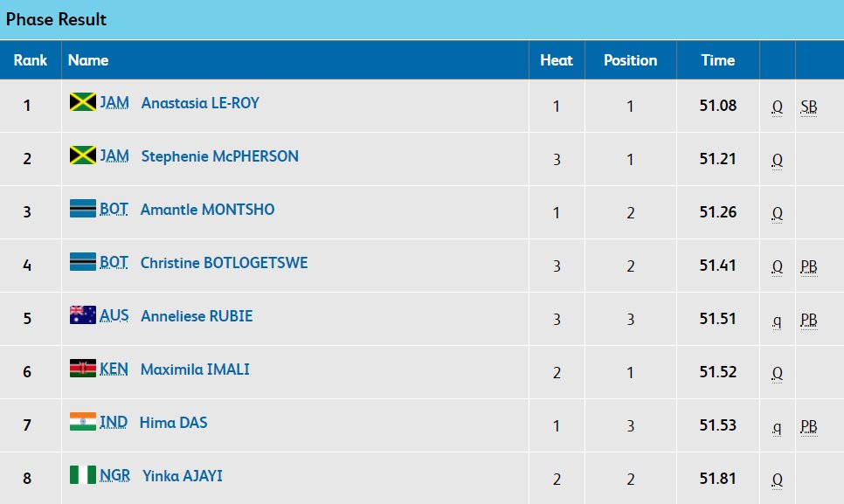Click SB abbreviation in Anastasia LE-ROY row
844x504 pixels.
coord(809,107)
